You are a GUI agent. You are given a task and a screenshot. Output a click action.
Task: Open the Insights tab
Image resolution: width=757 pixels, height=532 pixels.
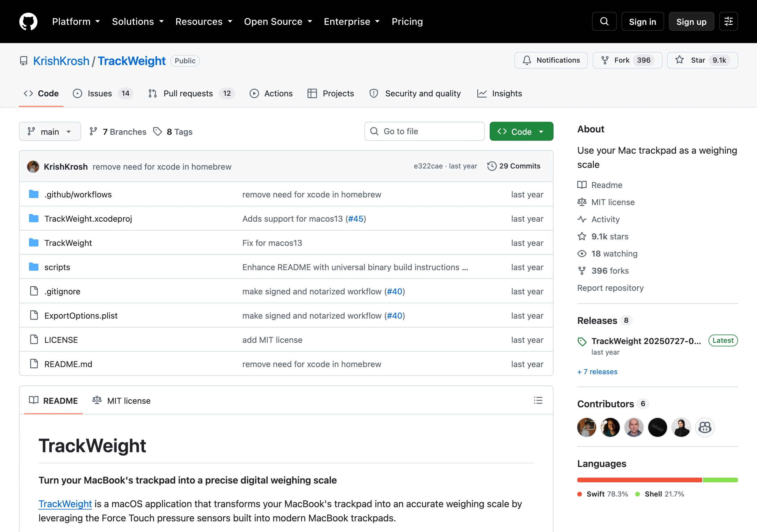point(499,93)
